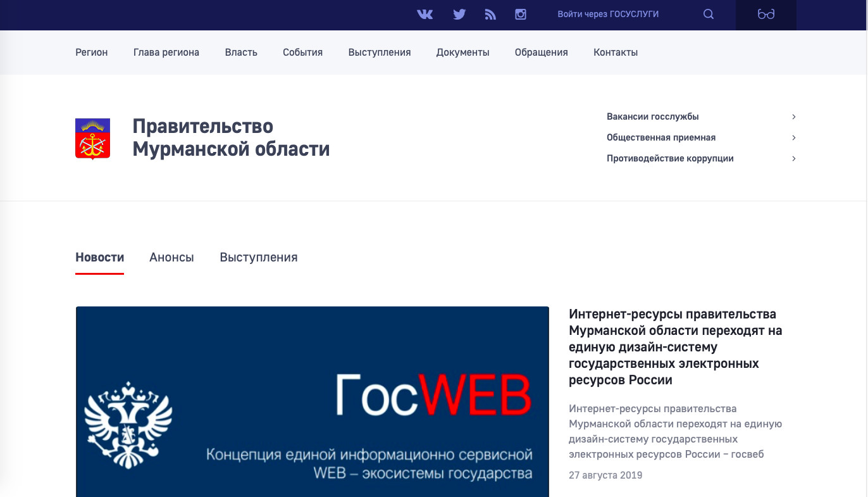The height and width of the screenshot is (497, 868).
Task: Click chevron next to Общественная приемная
Action: [794, 137]
